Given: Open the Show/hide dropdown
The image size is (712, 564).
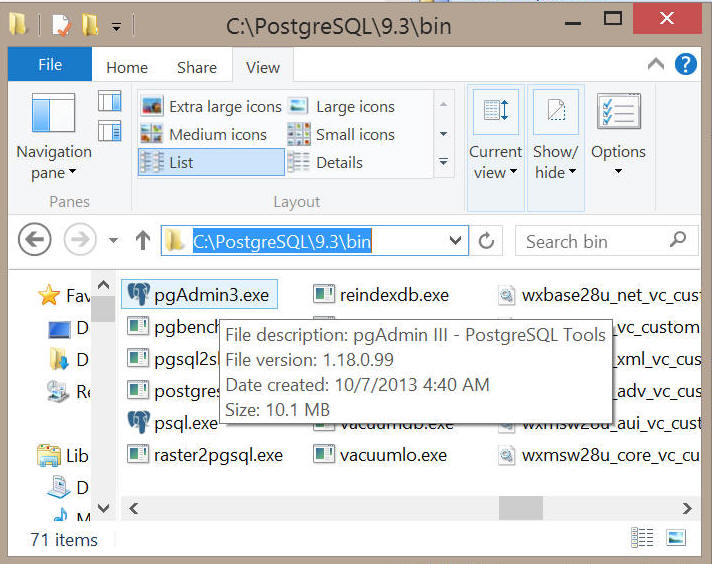Looking at the screenshot, I should pos(555,148).
